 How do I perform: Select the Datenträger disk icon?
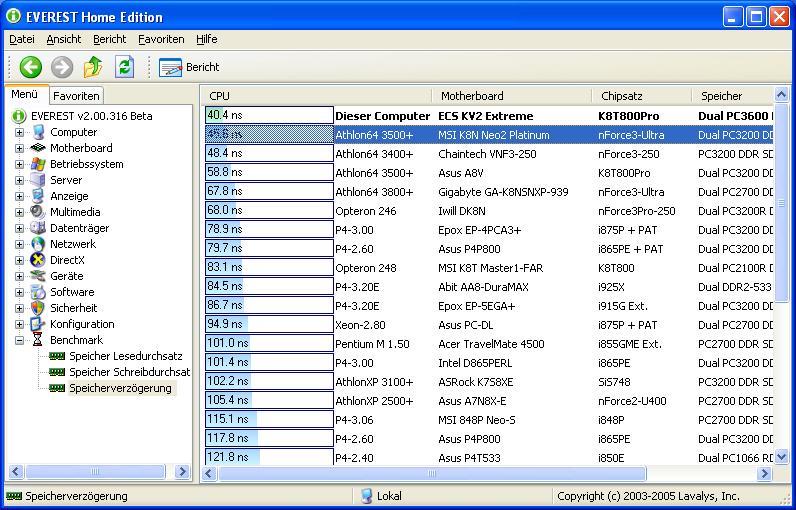tap(38, 228)
